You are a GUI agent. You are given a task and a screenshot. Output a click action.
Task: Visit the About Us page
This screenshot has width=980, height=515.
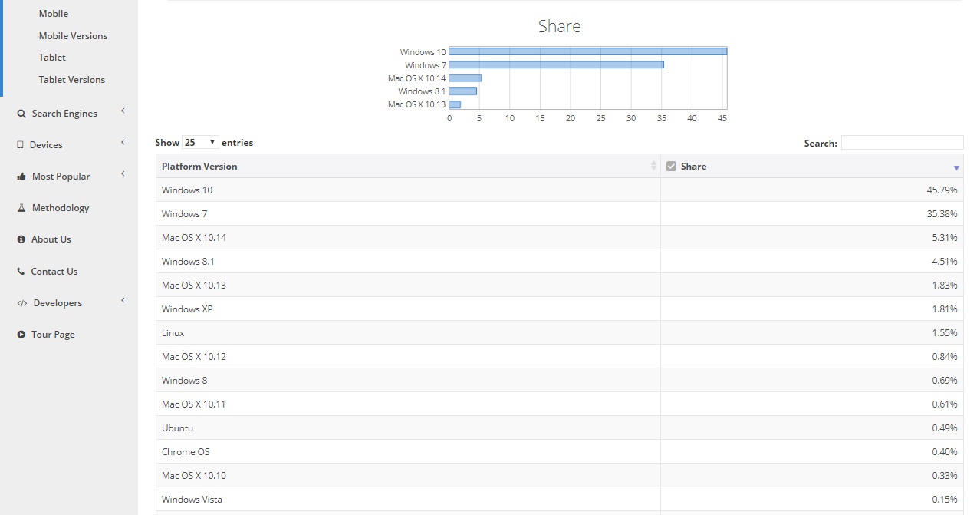pyautogui.click(x=51, y=239)
